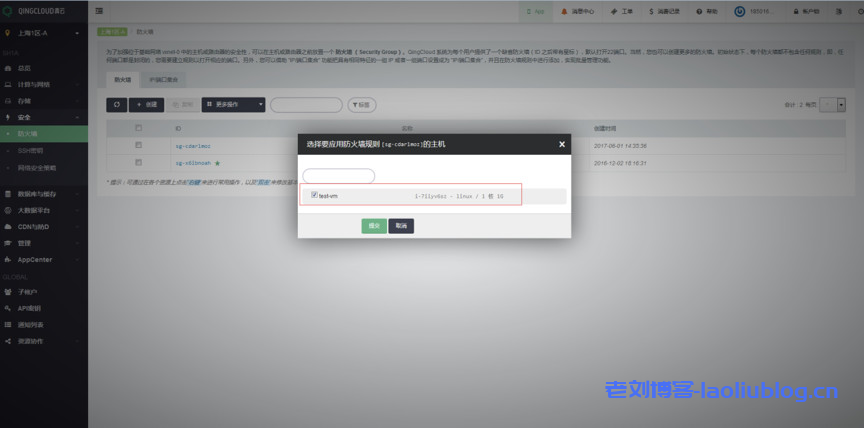Open 消费记录 billing records

(x=666, y=12)
